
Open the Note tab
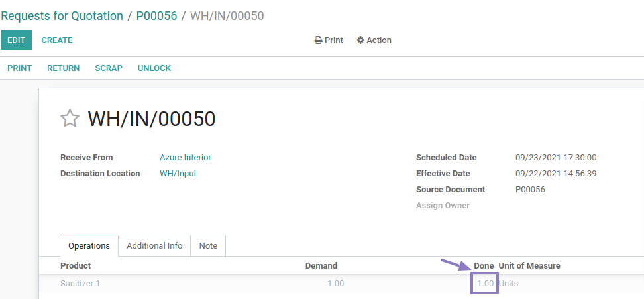pyautogui.click(x=208, y=246)
